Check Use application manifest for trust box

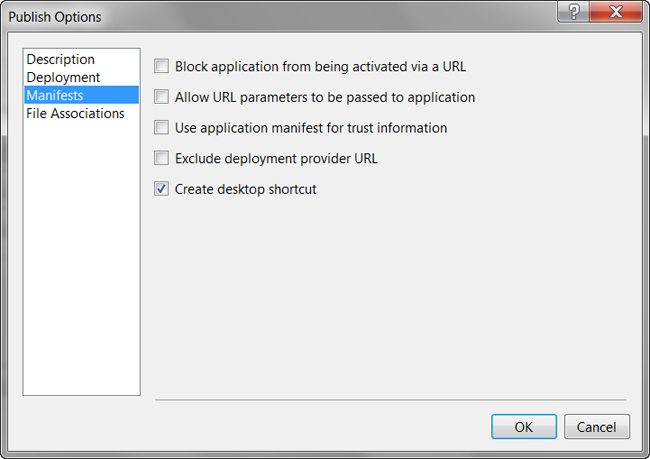(x=161, y=127)
